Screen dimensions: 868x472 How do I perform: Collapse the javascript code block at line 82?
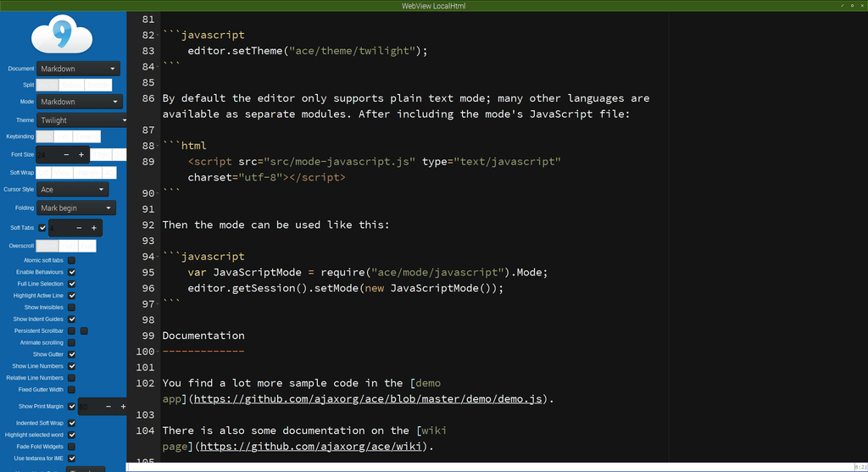pos(158,35)
